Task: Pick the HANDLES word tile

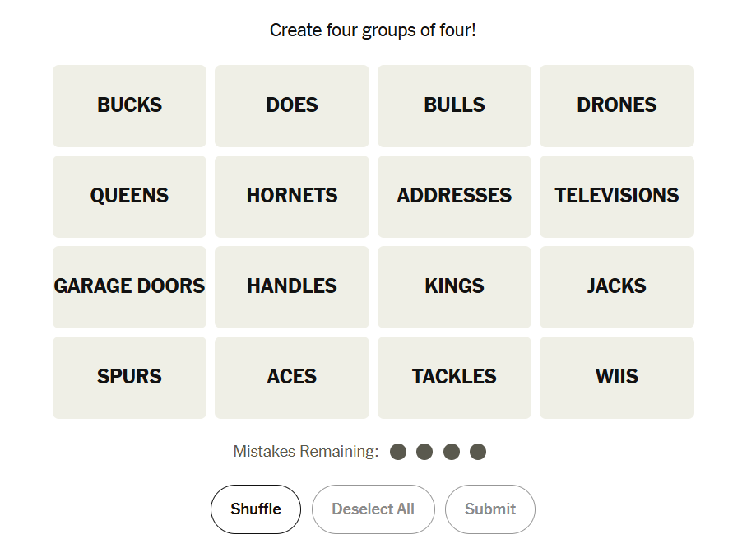Action: [x=292, y=287]
